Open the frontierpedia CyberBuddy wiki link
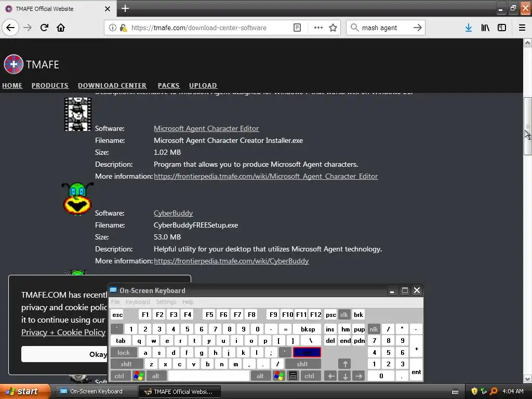532x399 pixels. point(231,261)
